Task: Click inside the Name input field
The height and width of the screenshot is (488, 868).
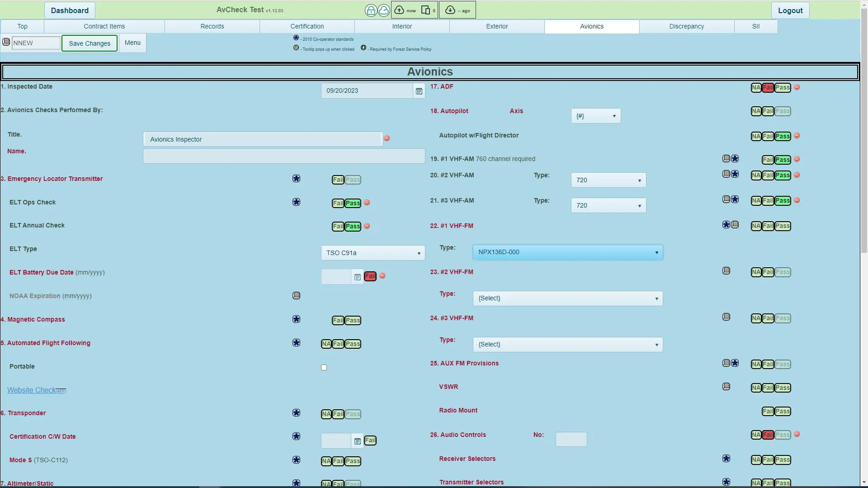Action: (283, 156)
